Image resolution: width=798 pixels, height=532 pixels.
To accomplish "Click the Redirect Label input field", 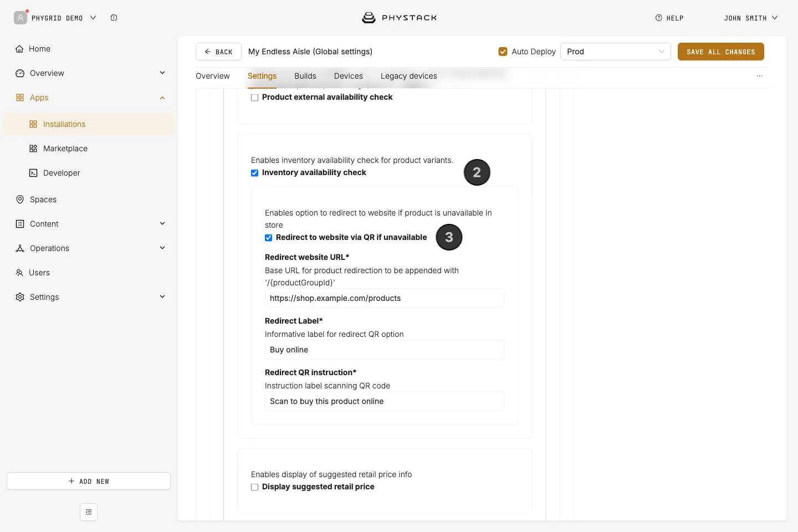I will point(385,350).
